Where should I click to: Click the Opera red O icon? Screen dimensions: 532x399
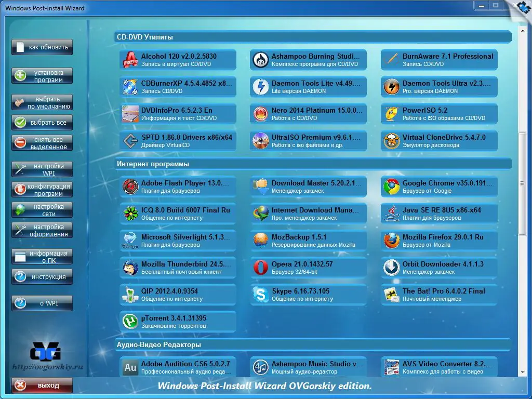261,268
